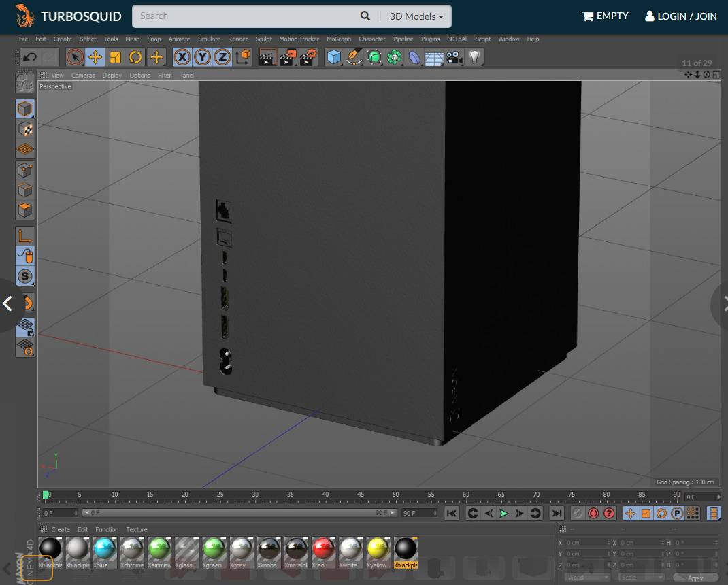The image size is (728, 585).
Task: Open the Sculpt menu
Action: tap(263, 39)
